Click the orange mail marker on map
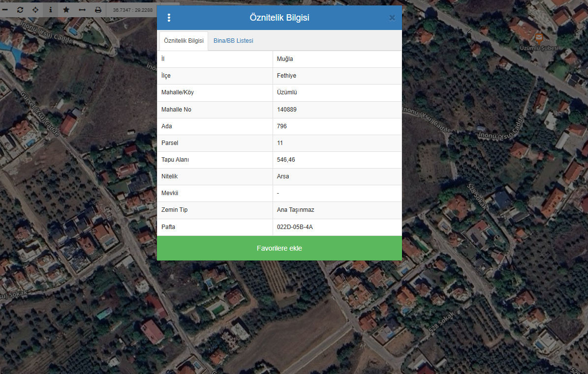Image resolution: width=588 pixels, height=374 pixels. click(539, 38)
